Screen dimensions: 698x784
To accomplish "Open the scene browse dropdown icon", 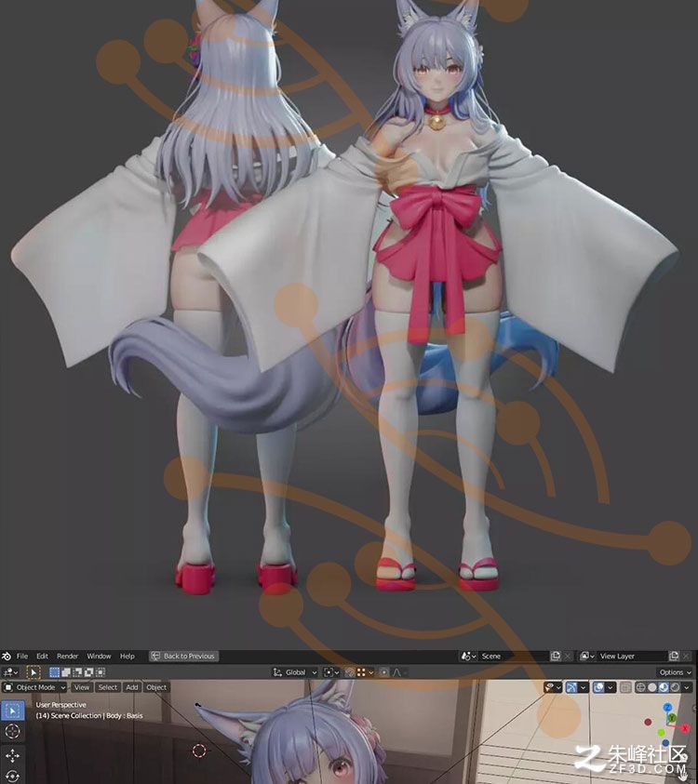I will pos(469,656).
